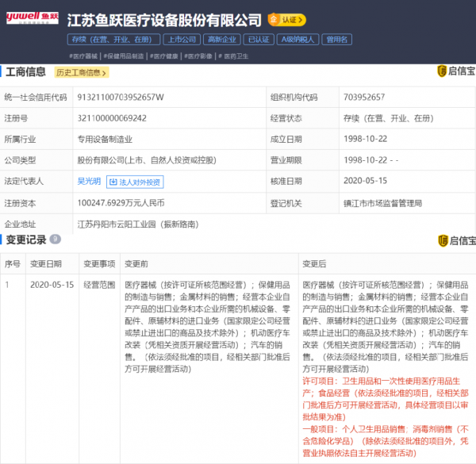This screenshot has height=464, width=476.
Task: Click red 许可项目 added text
Action: coord(386,399)
